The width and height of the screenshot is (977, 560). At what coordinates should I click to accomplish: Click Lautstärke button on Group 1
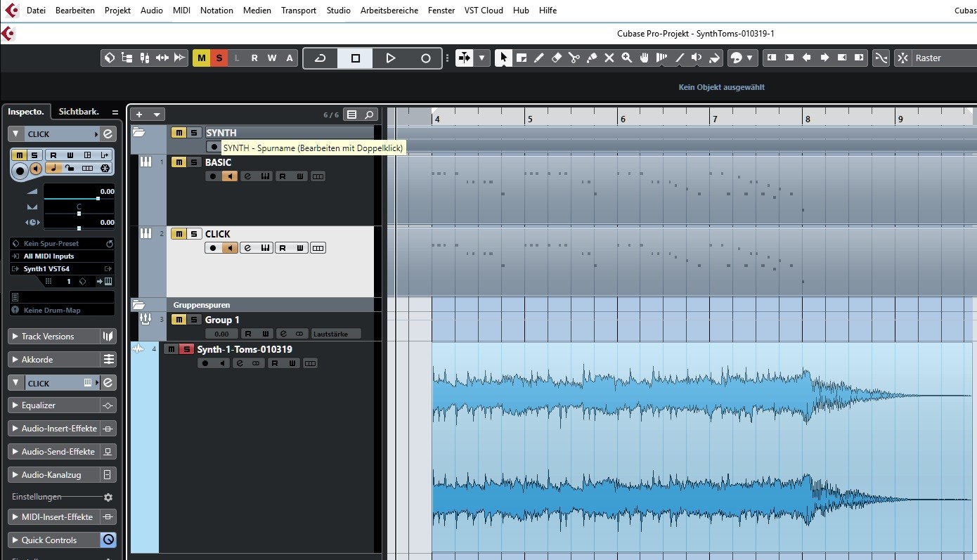(335, 334)
